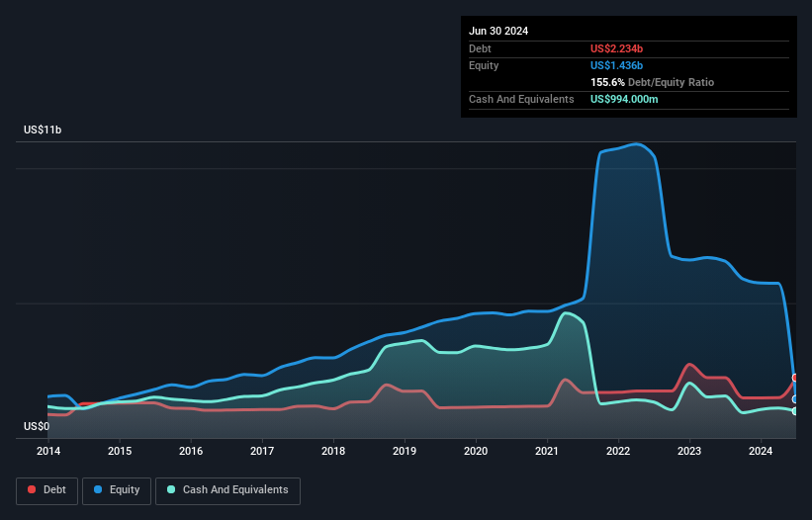This screenshot has width=812, height=520.
Task: Click the Jun 30 2024 tooltip date
Action: coord(498,31)
